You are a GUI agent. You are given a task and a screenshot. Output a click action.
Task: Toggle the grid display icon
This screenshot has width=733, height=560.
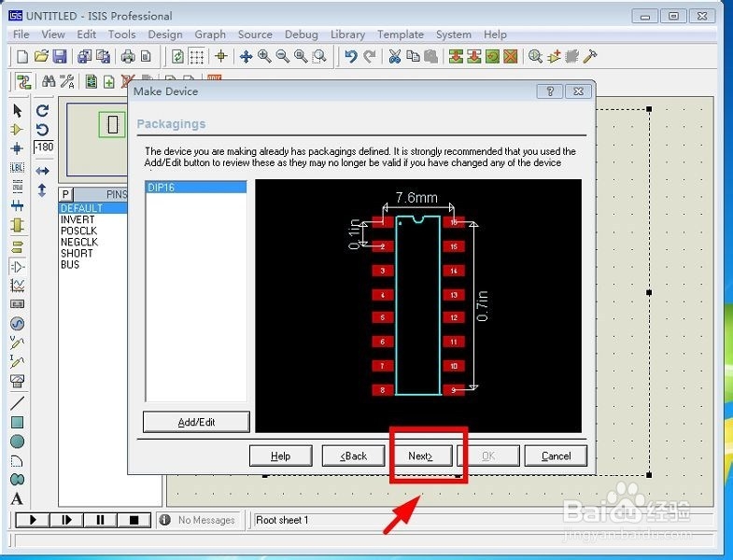pyautogui.click(x=196, y=57)
